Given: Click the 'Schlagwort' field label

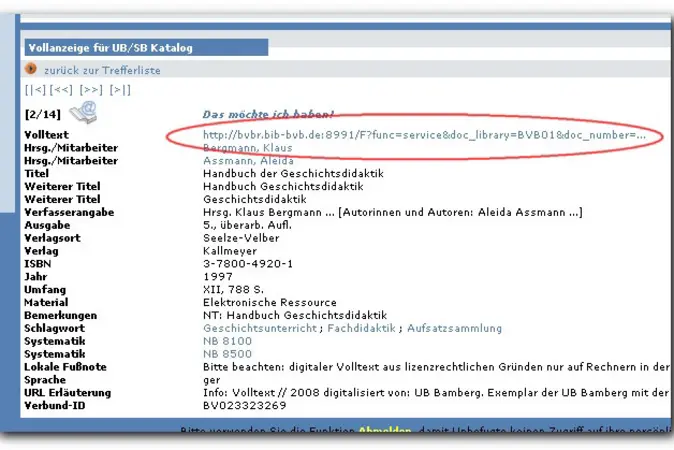Looking at the screenshot, I should [x=55, y=328].
